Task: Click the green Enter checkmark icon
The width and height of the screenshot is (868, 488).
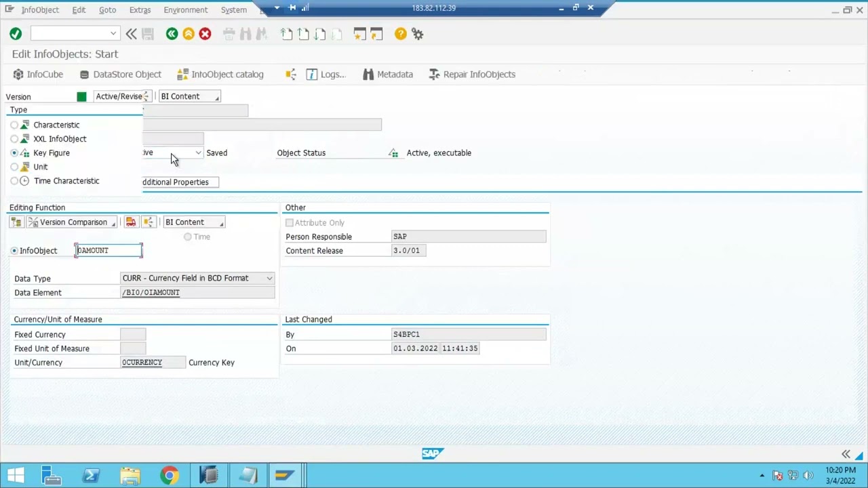Action: pos(16,34)
